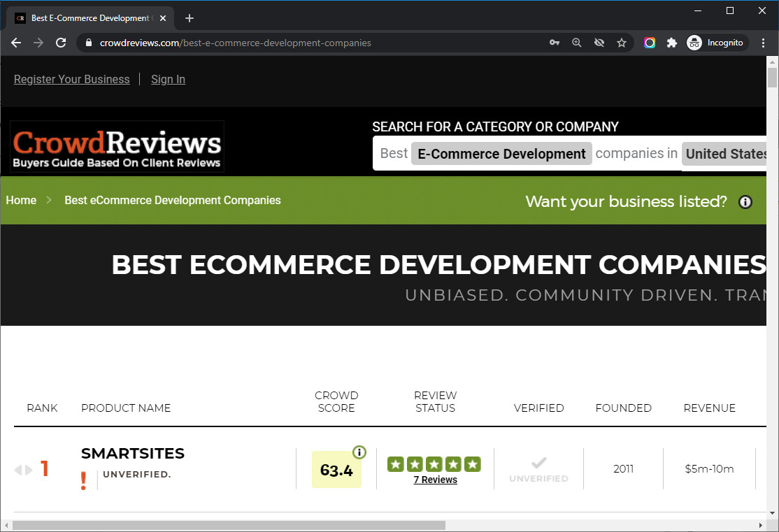
Task: Reload the page with the refresh icon
Action: pos(61,43)
